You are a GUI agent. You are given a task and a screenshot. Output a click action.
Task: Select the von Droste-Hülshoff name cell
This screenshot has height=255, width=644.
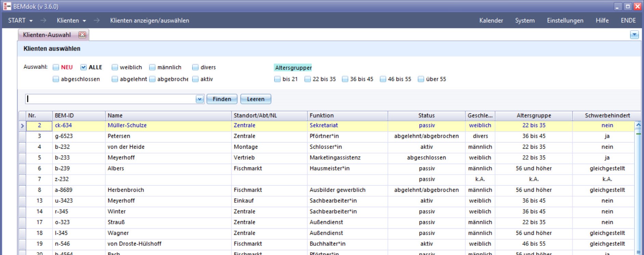click(x=168, y=244)
